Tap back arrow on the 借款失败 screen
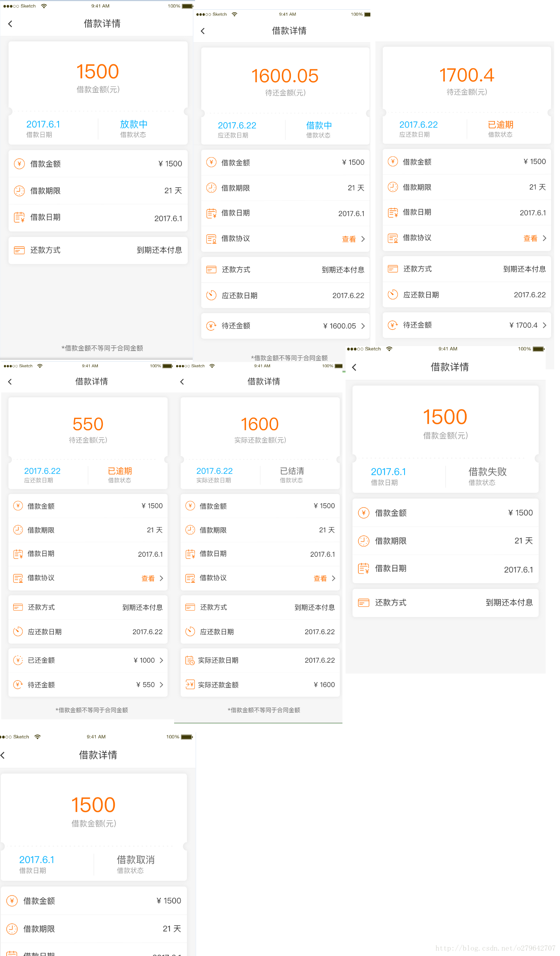The width and height of the screenshot is (560, 956). tap(354, 367)
